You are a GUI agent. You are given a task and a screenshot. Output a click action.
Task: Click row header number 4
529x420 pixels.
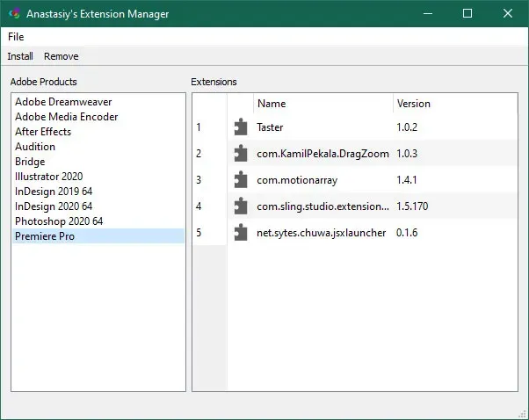coord(209,206)
